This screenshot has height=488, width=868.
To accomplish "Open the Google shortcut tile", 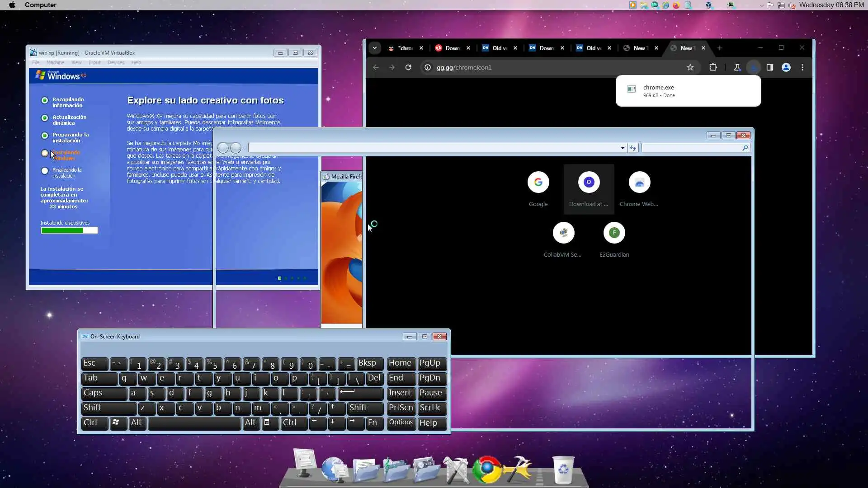I will pos(538,183).
